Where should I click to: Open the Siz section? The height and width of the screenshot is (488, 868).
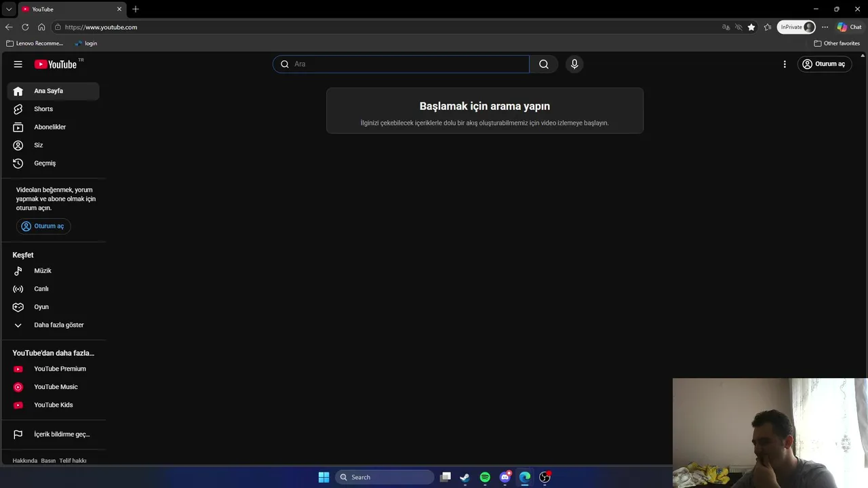[x=54, y=145]
